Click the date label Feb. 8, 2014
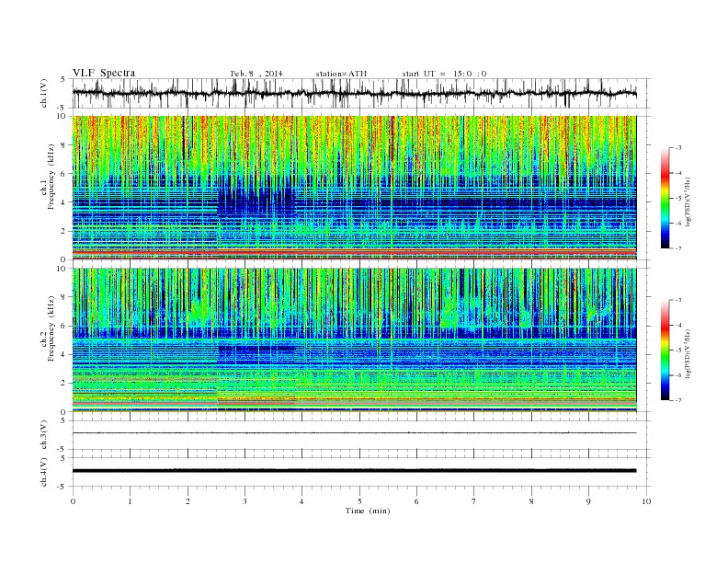This screenshot has height=563, width=728. (x=256, y=74)
